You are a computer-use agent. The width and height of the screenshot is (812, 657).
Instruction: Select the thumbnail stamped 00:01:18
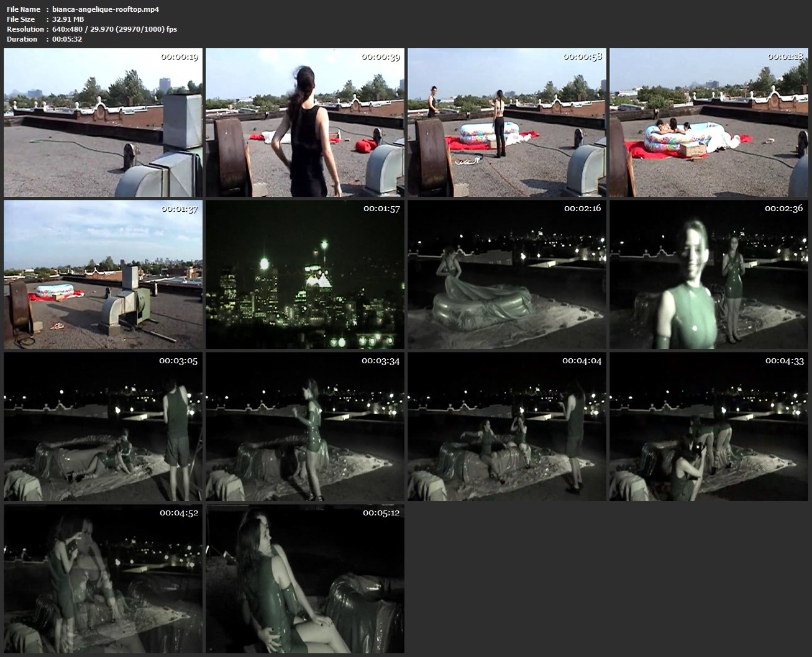[709, 122]
